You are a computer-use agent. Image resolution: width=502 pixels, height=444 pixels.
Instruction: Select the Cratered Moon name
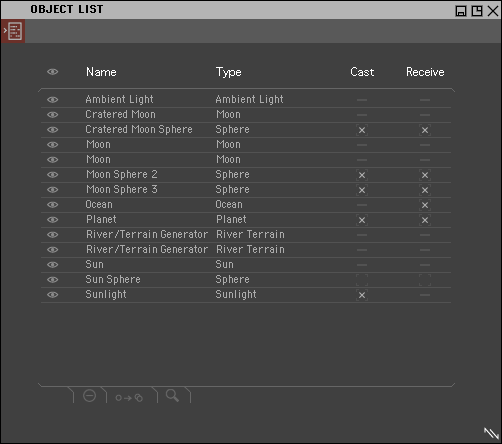120,114
